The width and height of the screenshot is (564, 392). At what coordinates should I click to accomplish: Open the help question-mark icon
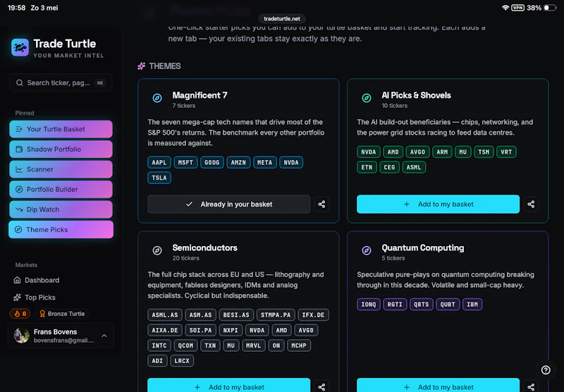click(x=546, y=369)
